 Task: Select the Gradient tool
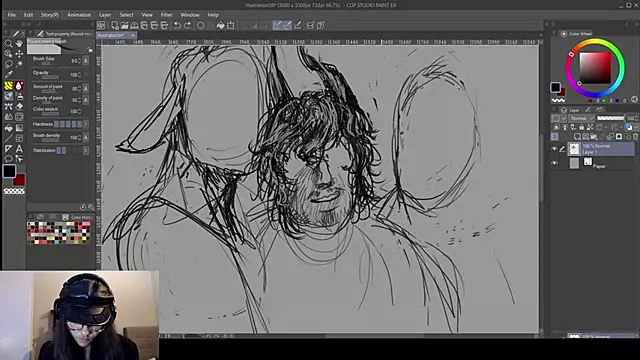[x=19, y=128]
